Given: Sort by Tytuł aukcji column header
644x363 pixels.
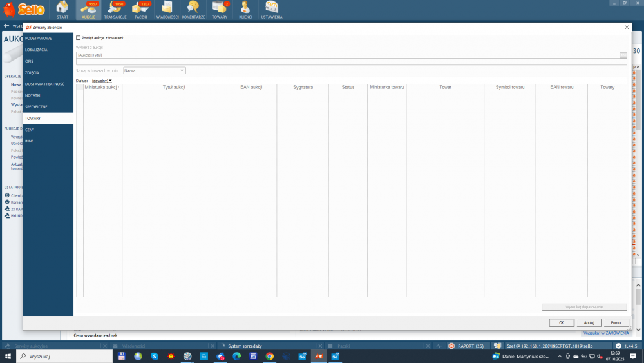Looking at the screenshot, I should (x=174, y=87).
